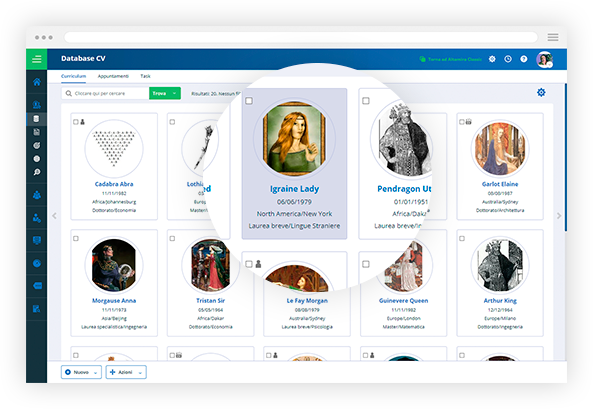Open the green hamburger menu in header
Viewport: 593px width, 409px height.
(x=37, y=59)
